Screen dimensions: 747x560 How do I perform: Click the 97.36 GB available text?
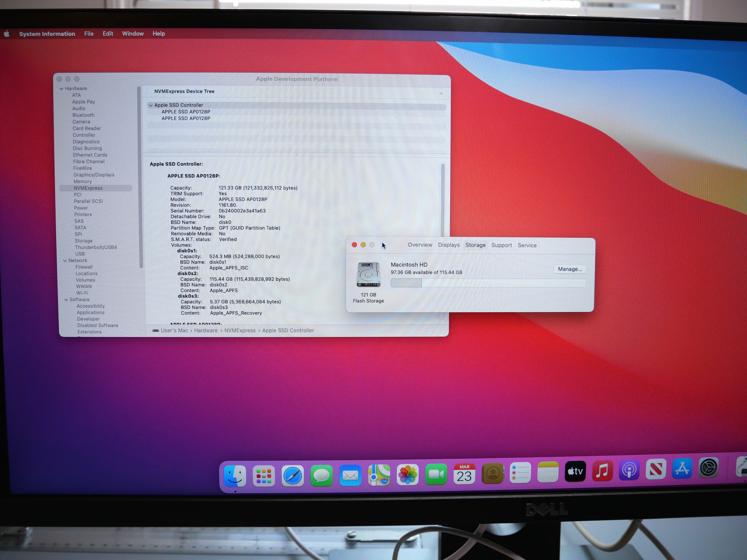427,272
